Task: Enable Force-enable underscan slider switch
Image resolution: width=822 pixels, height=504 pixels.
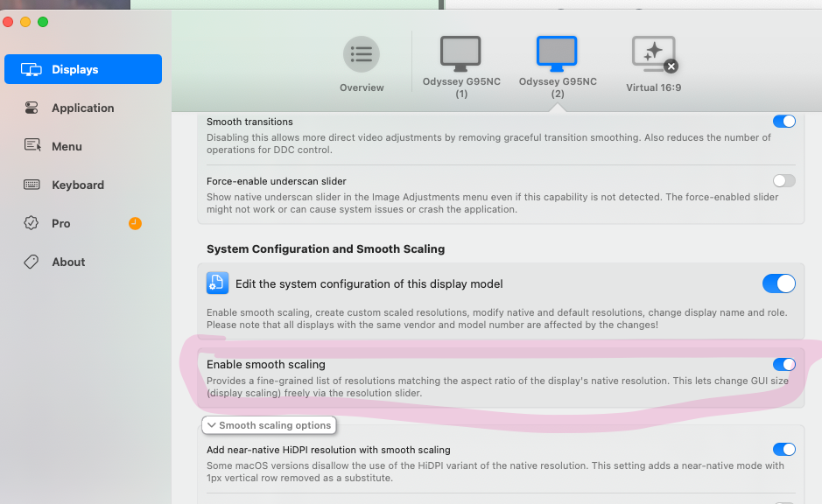Action: click(x=783, y=181)
